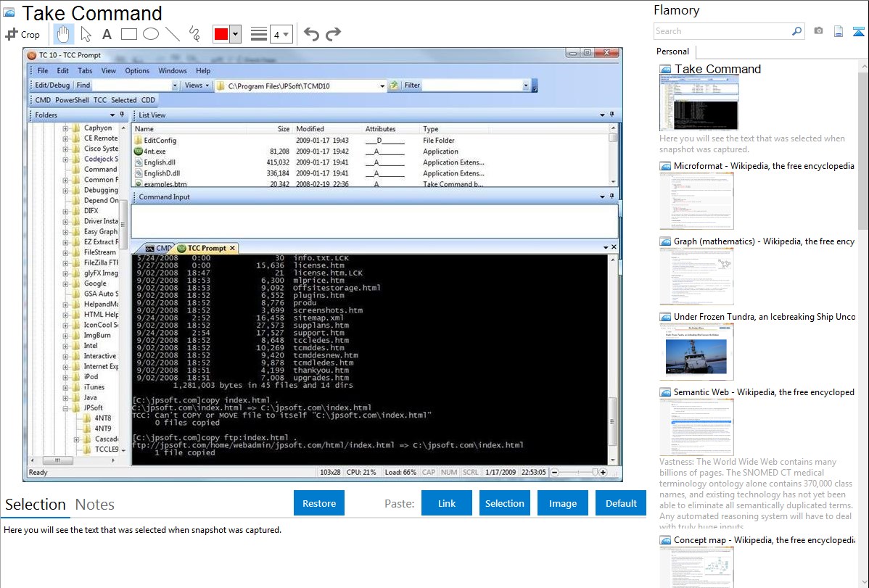Click the Edit/Debug toolbar button
This screenshot has width=869, height=588.
point(52,86)
